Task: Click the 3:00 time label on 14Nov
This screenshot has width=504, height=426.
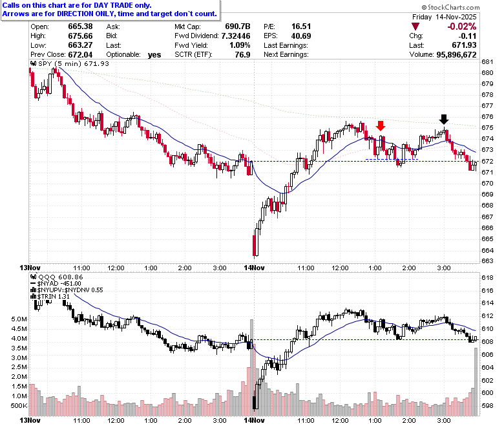Action: [x=443, y=268]
